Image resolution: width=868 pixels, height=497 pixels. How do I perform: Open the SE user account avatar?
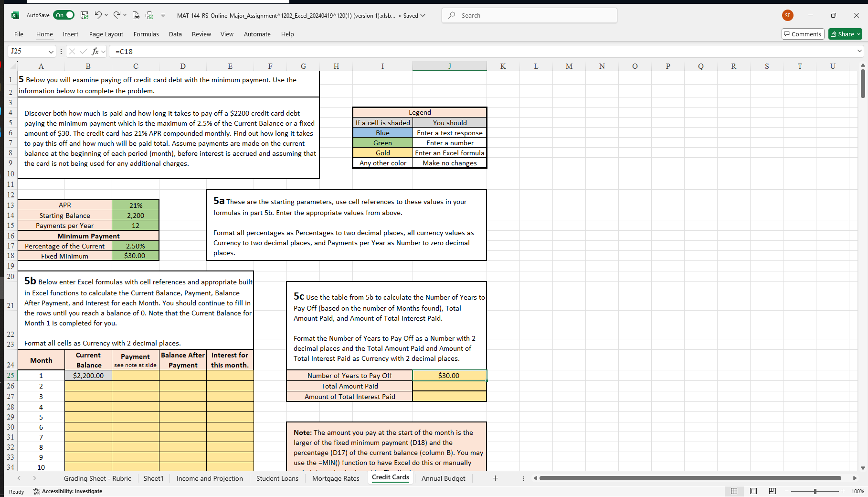tap(788, 15)
